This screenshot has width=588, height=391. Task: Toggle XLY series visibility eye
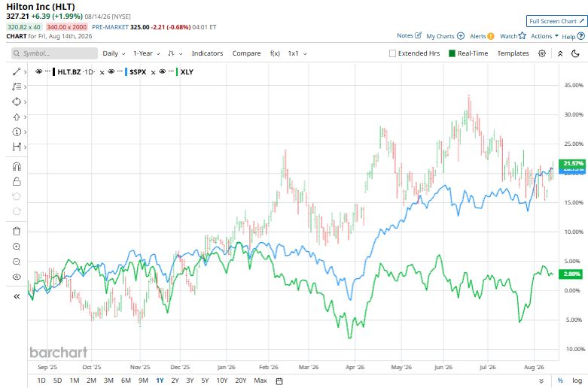coord(162,71)
